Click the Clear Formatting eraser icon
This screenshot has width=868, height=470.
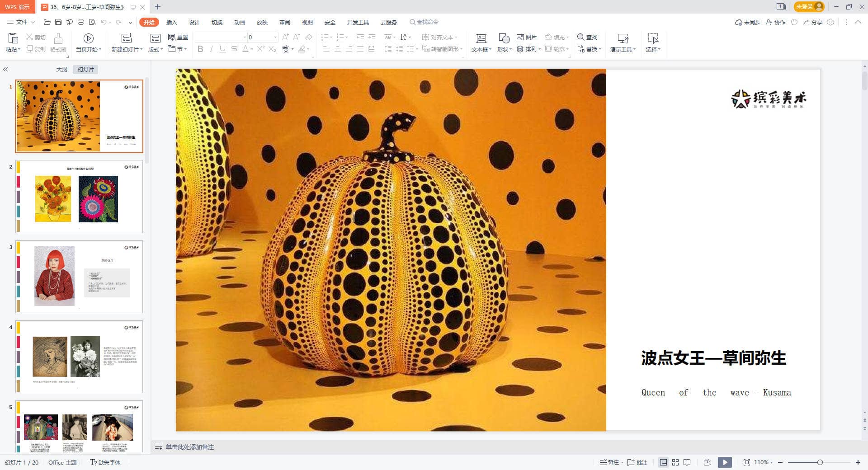[309, 37]
